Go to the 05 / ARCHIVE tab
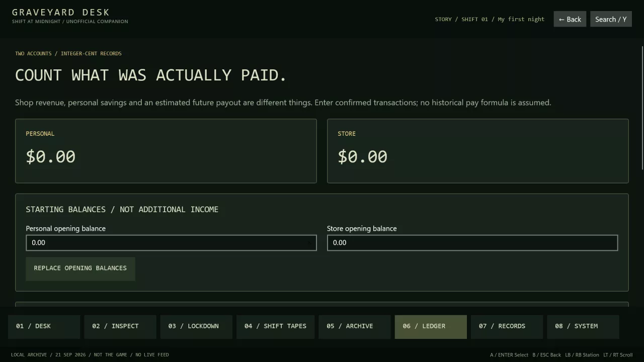Viewport: 644px width, 362px height. point(354,326)
